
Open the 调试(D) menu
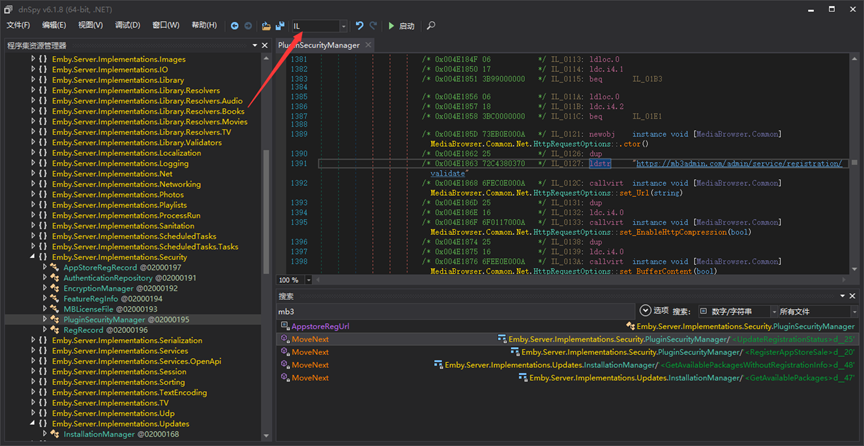127,25
